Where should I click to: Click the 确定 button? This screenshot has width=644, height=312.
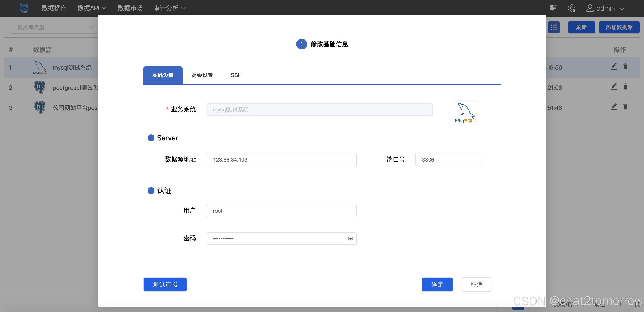437,284
